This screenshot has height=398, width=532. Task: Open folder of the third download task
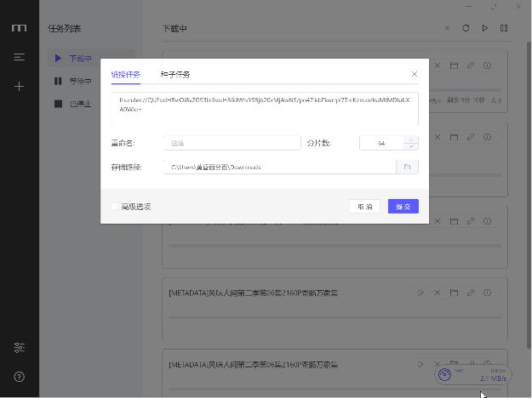pyautogui.click(x=454, y=221)
